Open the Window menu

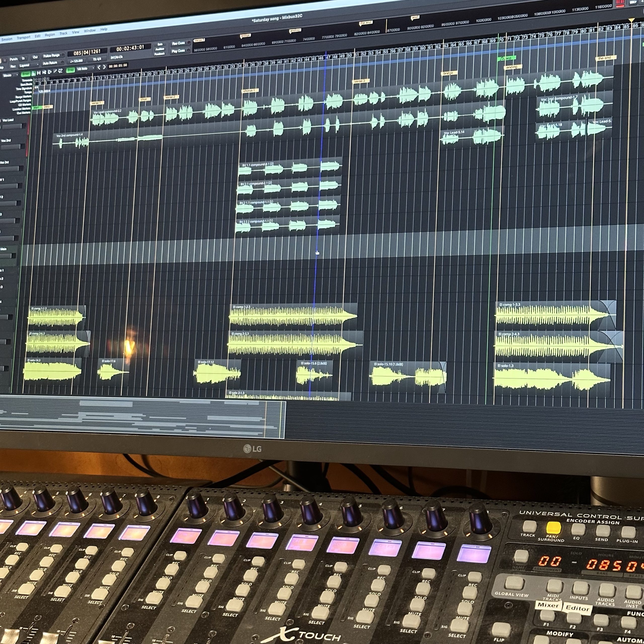(x=90, y=31)
